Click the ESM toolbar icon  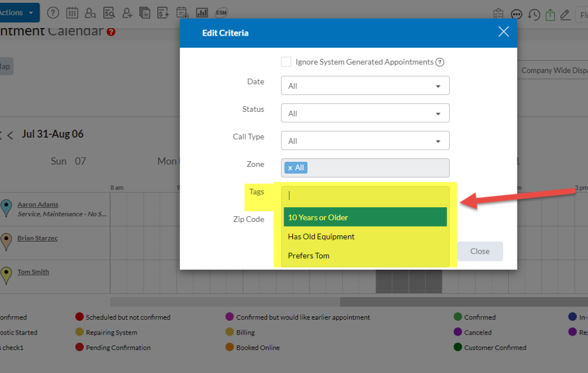coord(220,13)
